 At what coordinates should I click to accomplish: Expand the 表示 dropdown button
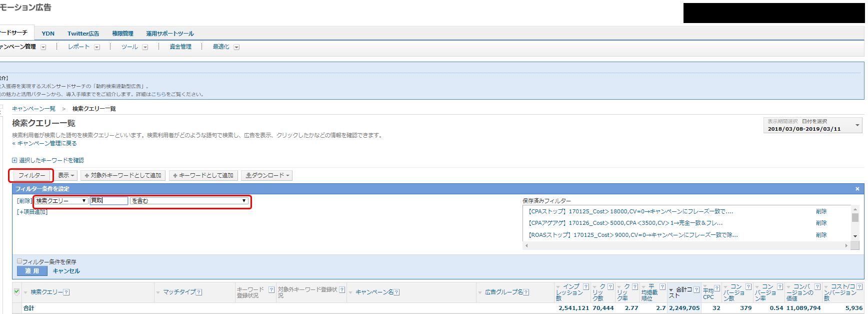pos(66,175)
